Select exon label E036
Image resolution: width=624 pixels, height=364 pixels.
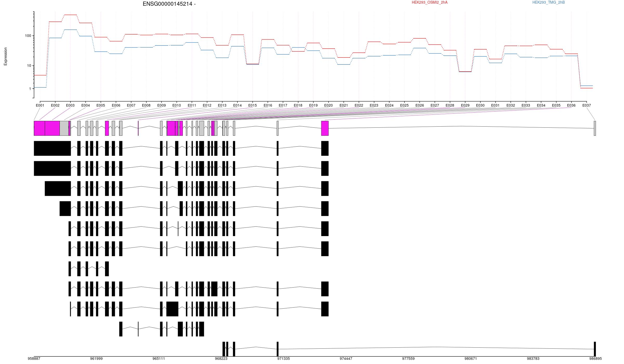point(571,106)
